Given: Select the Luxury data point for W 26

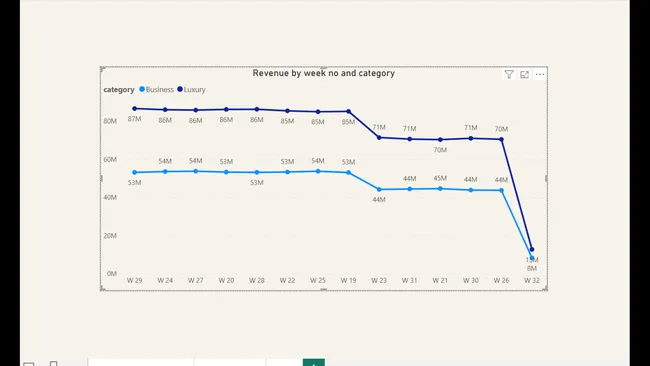Looking at the screenshot, I should [x=502, y=140].
